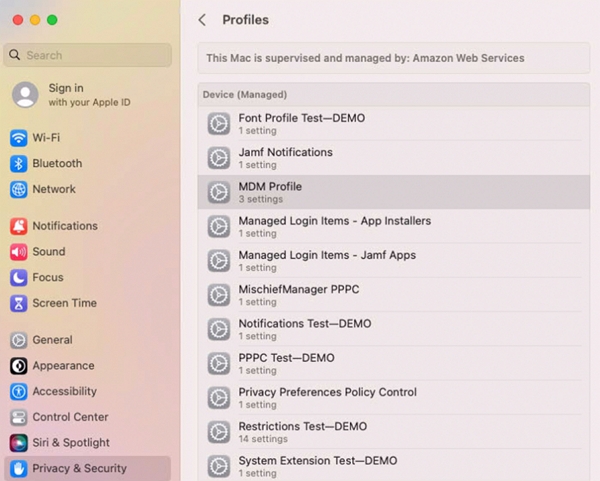Click the Device (Managed) section header

(x=394, y=95)
